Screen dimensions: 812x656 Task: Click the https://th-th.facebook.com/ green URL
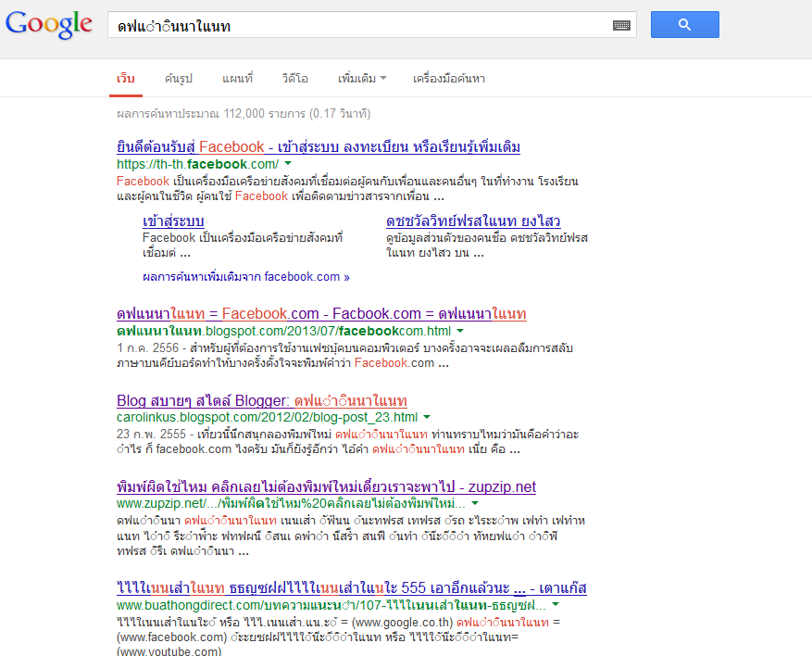[198, 164]
